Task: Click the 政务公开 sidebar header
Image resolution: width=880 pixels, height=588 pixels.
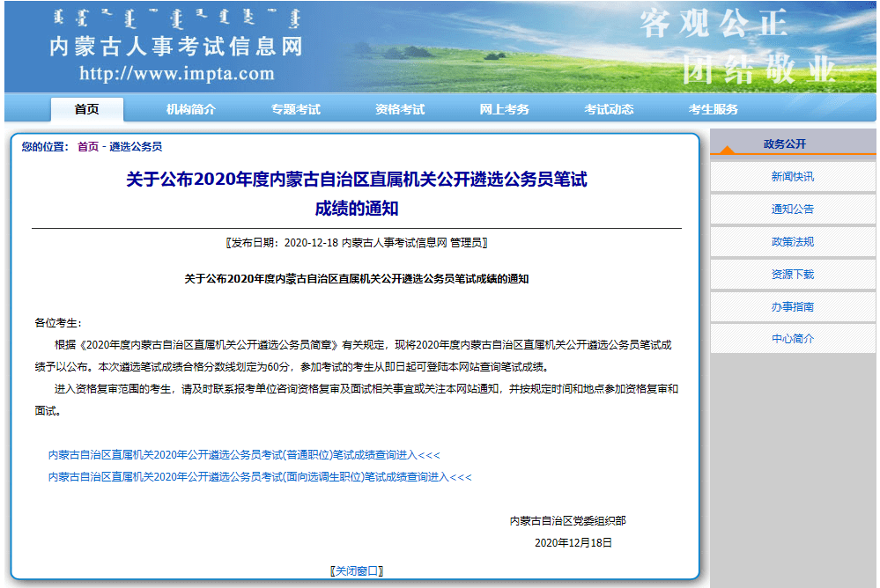Action: click(x=785, y=144)
